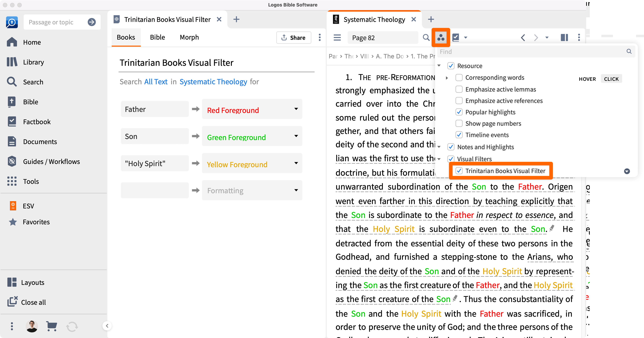Viewport: 644px width, 338px height.
Task: Disable Timeline events checkbox
Action: [459, 135]
